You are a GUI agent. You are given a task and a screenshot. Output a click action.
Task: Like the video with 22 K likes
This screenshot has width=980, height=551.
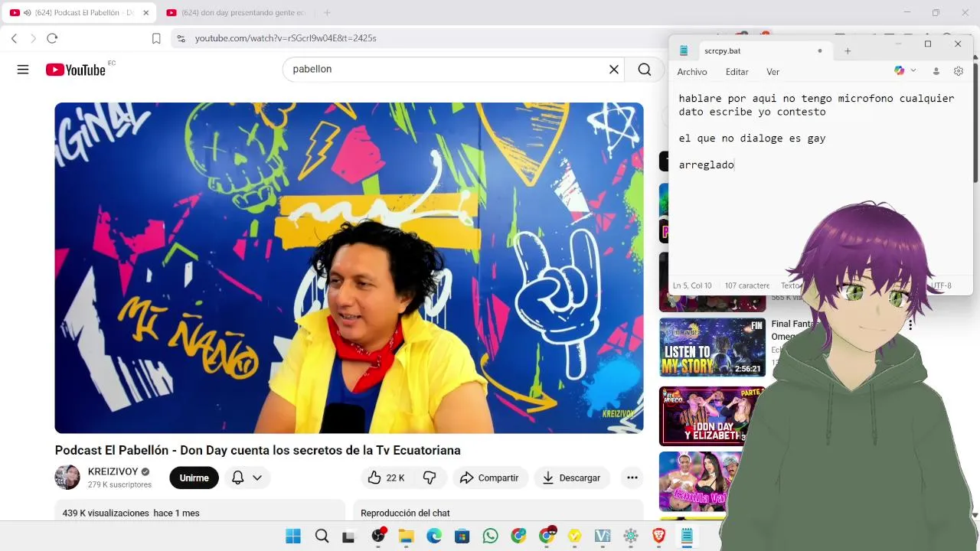coord(386,478)
